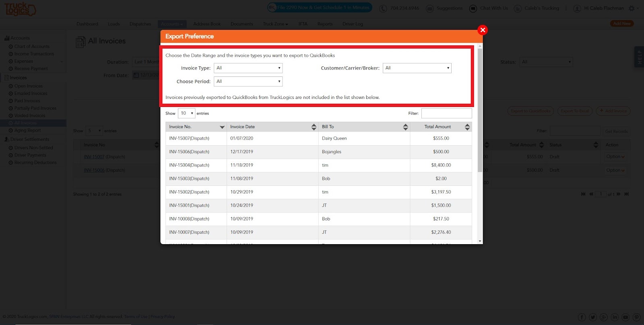
Task: Click the Caleb's Trucking company icon
Action: tap(518, 8)
